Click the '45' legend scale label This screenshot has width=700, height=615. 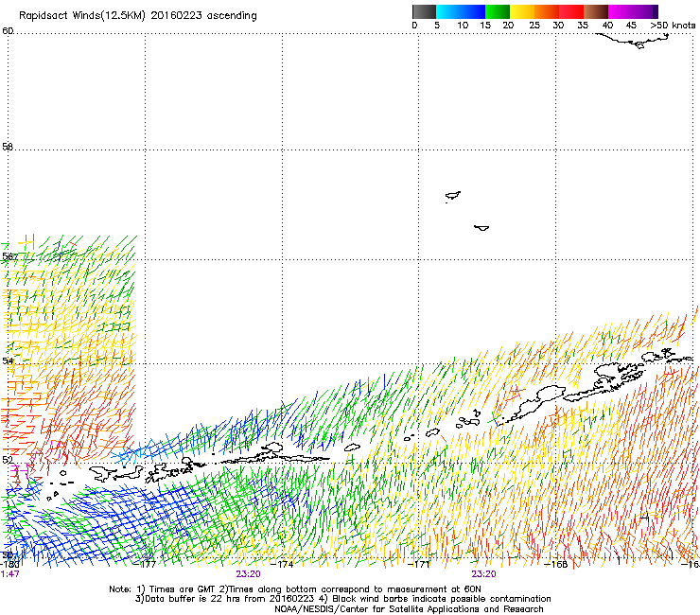click(x=631, y=26)
